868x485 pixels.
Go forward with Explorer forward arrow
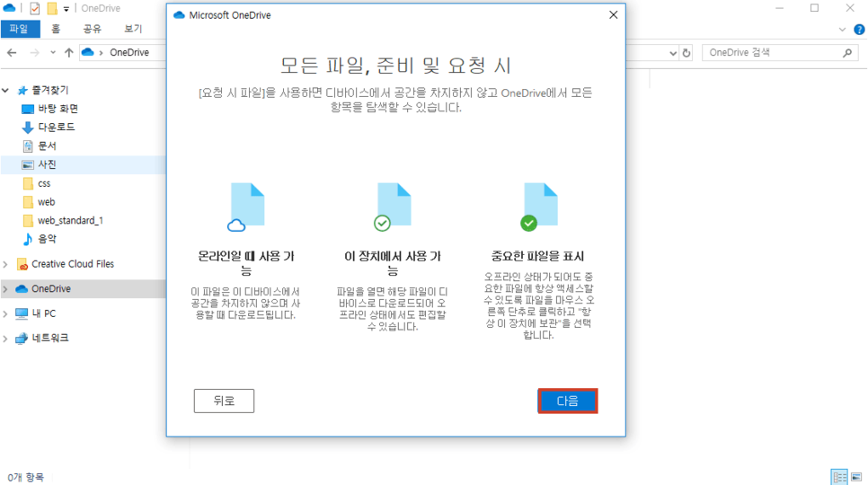(34, 52)
